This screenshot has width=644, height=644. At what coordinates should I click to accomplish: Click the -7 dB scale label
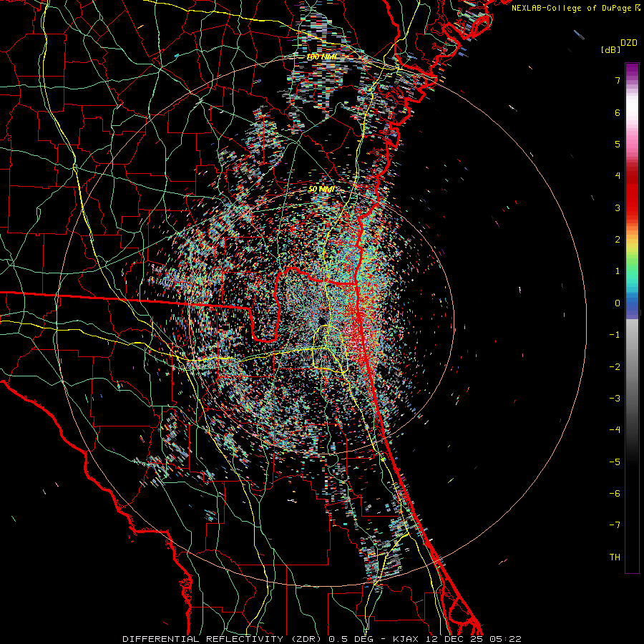pos(615,525)
